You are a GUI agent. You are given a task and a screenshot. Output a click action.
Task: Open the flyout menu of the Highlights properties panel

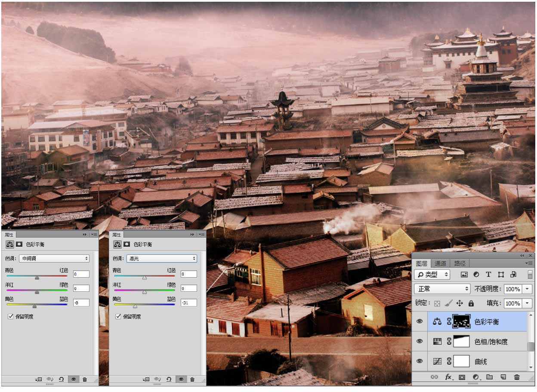tap(201, 235)
